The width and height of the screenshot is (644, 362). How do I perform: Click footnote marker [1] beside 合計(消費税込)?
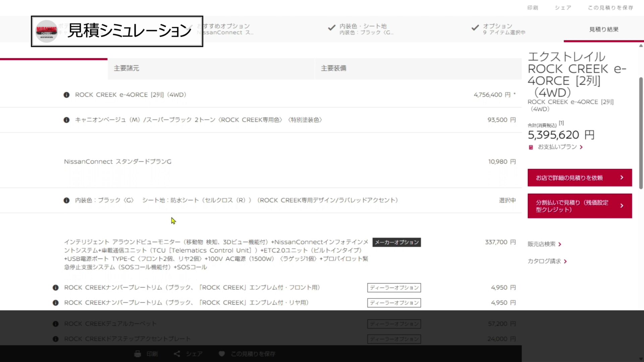tap(561, 123)
